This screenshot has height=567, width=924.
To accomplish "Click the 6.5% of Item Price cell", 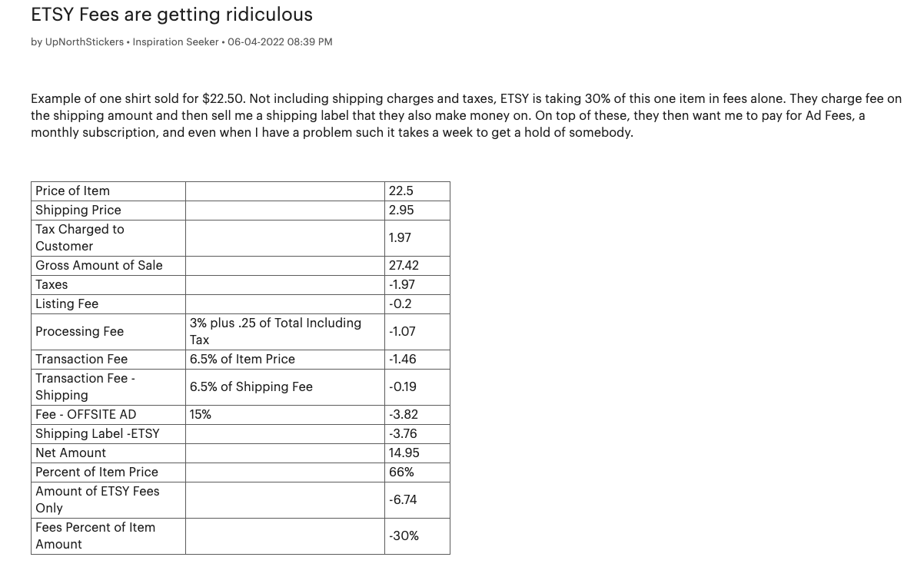I will (x=242, y=360).
